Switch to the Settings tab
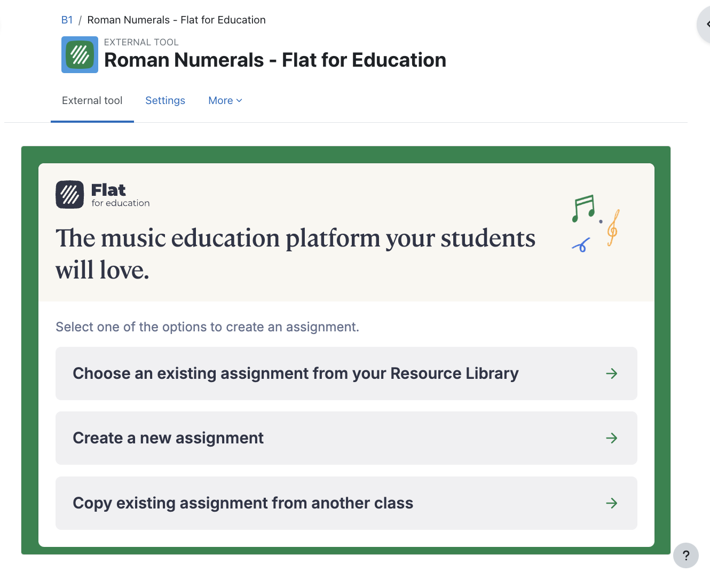Screen dimensions: 710x588 [x=165, y=100]
